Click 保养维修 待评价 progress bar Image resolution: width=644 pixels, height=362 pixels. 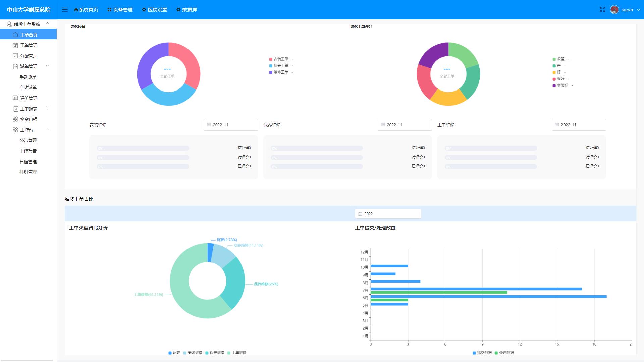(317, 158)
